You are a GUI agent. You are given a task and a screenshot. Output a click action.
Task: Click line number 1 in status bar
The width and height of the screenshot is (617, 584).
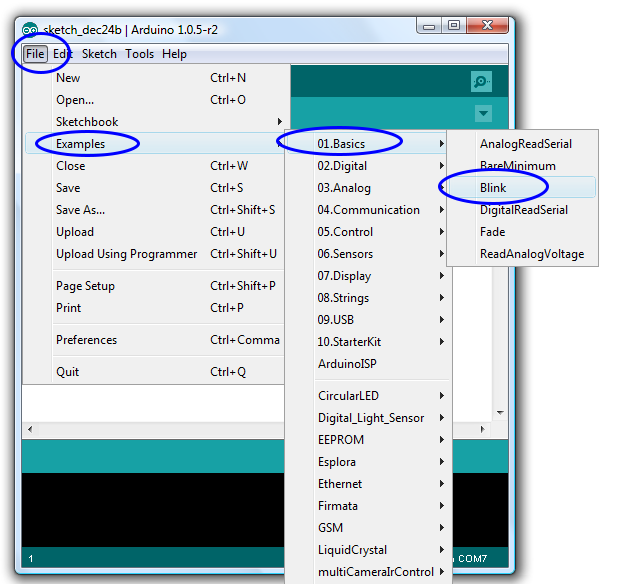click(x=31, y=559)
